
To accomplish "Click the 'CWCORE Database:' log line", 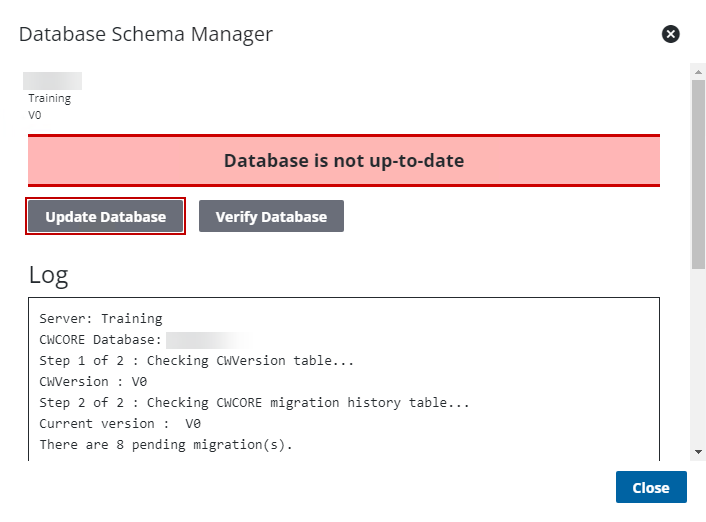I will pyautogui.click(x=102, y=339).
